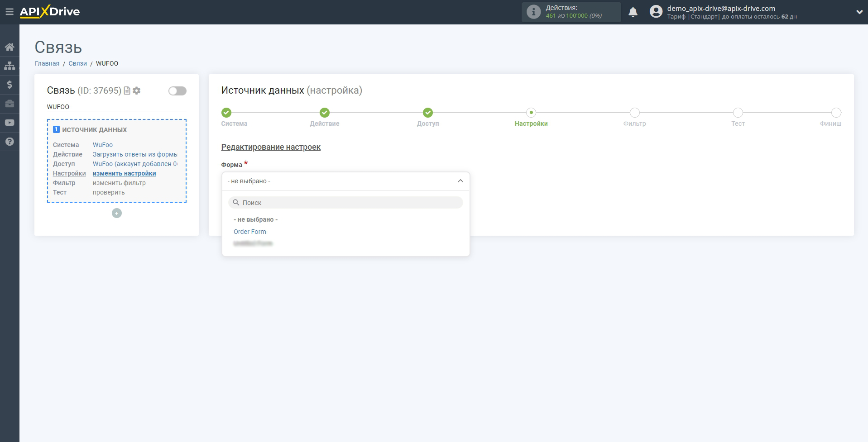The image size is (868, 442).
Task: Click the search field in dropdown
Action: tap(345, 203)
